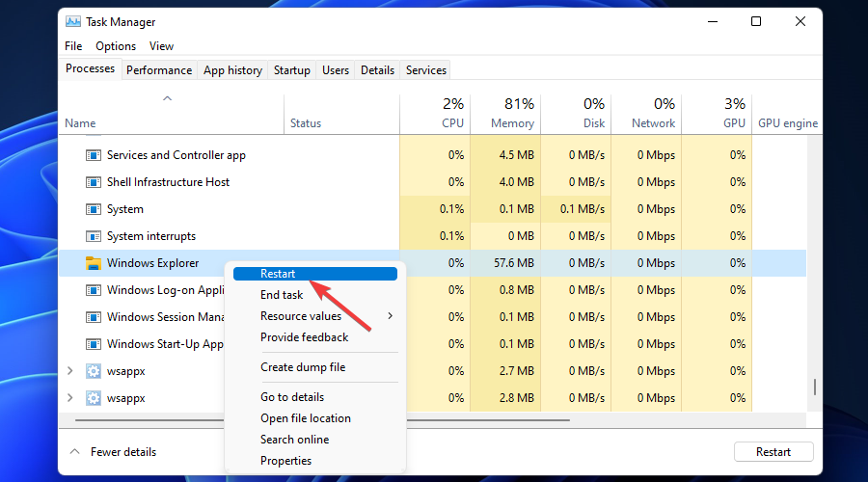Click the 4.5 MB memory value

pos(517,155)
